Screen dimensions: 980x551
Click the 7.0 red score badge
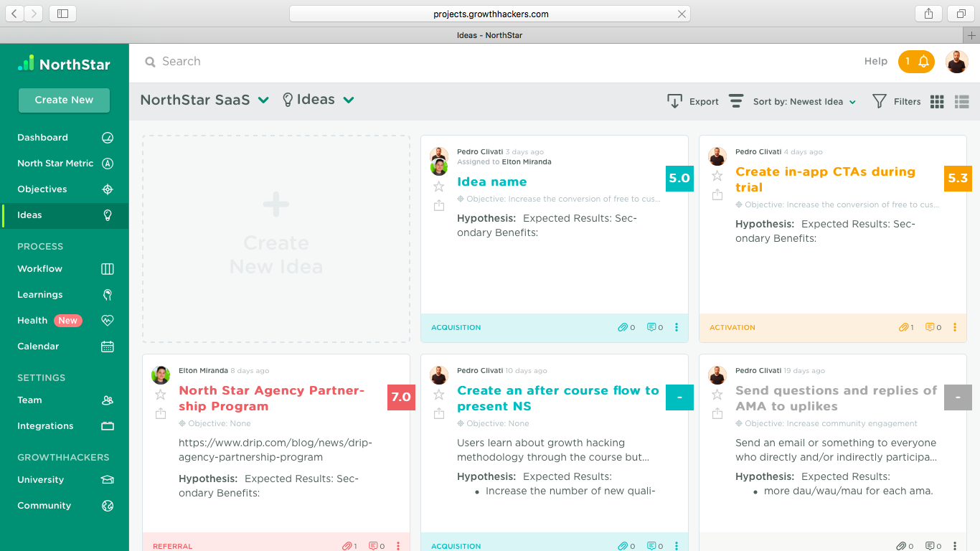[x=401, y=397]
